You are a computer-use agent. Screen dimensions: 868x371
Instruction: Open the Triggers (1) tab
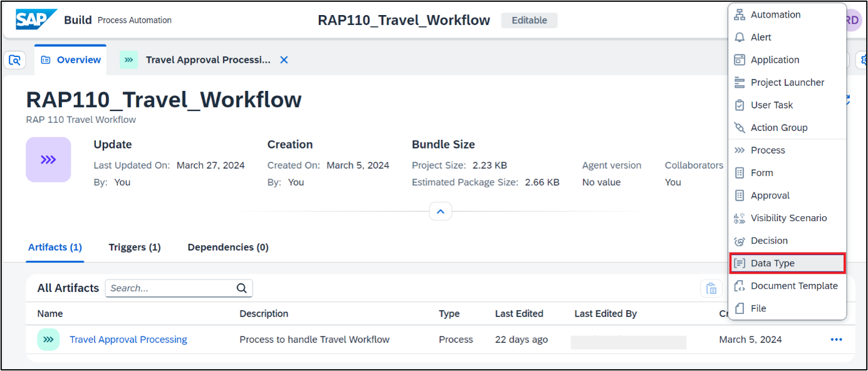pos(135,248)
